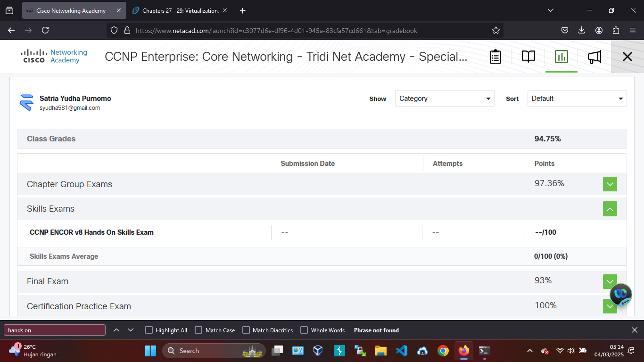
Task: Expand the Chapter Group Exams section
Action: point(610,184)
